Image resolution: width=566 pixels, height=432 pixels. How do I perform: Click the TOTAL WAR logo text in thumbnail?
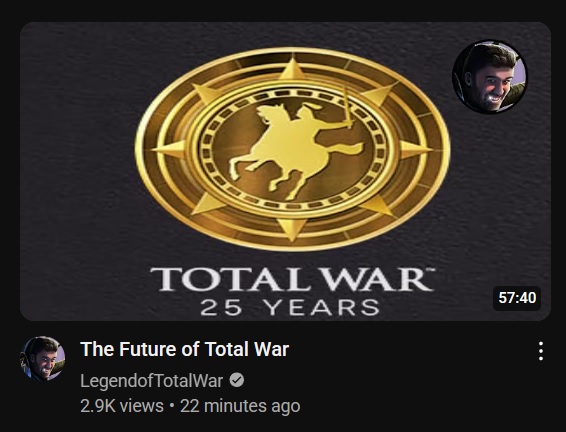coord(292,279)
